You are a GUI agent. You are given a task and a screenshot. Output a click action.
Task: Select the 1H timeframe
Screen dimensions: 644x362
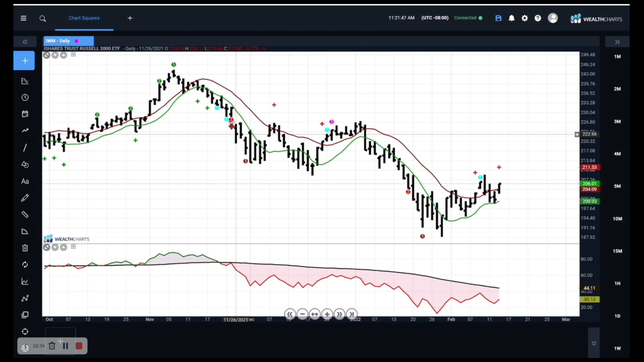click(617, 284)
